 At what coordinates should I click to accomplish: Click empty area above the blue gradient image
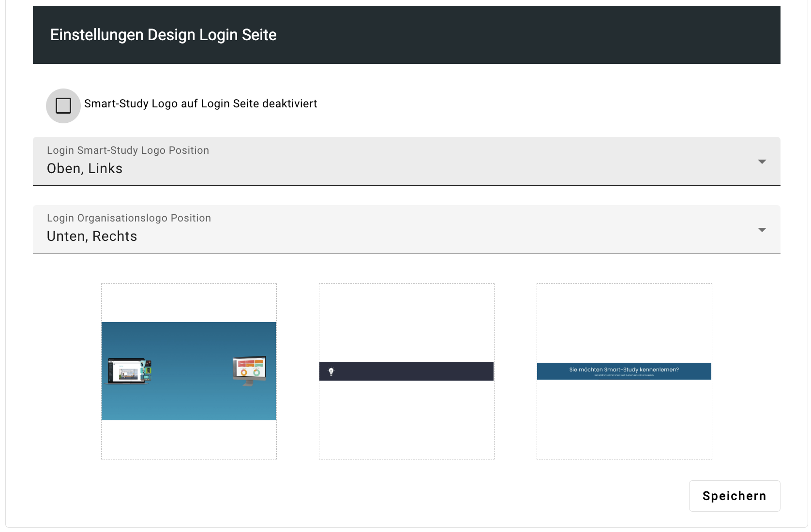[x=189, y=303]
